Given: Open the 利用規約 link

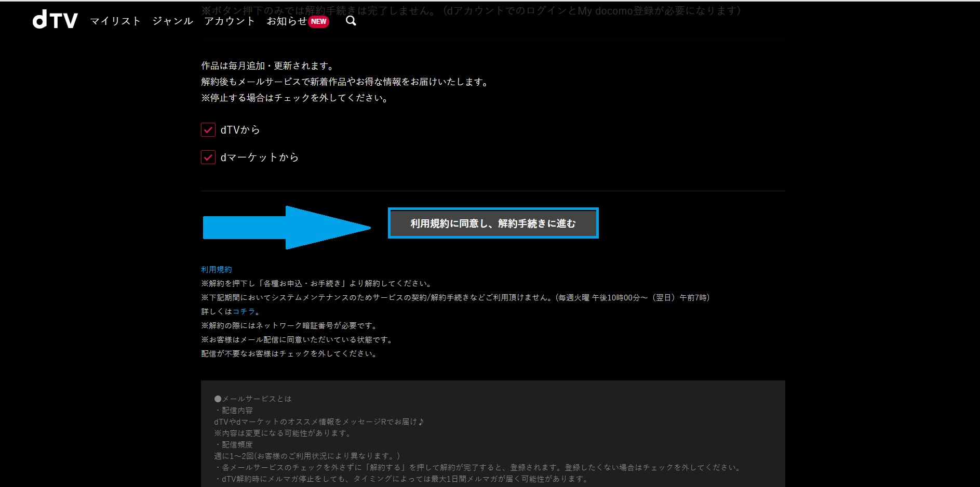Looking at the screenshot, I should [x=217, y=269].
